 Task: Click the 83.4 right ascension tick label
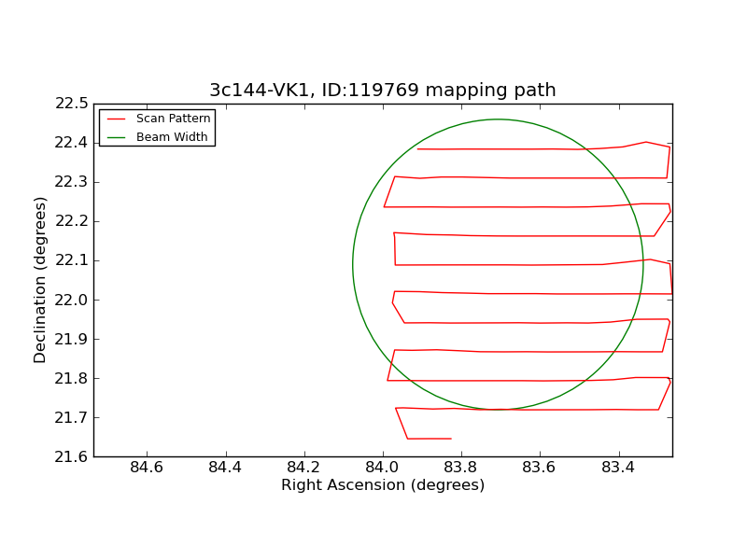pos(618,468)
